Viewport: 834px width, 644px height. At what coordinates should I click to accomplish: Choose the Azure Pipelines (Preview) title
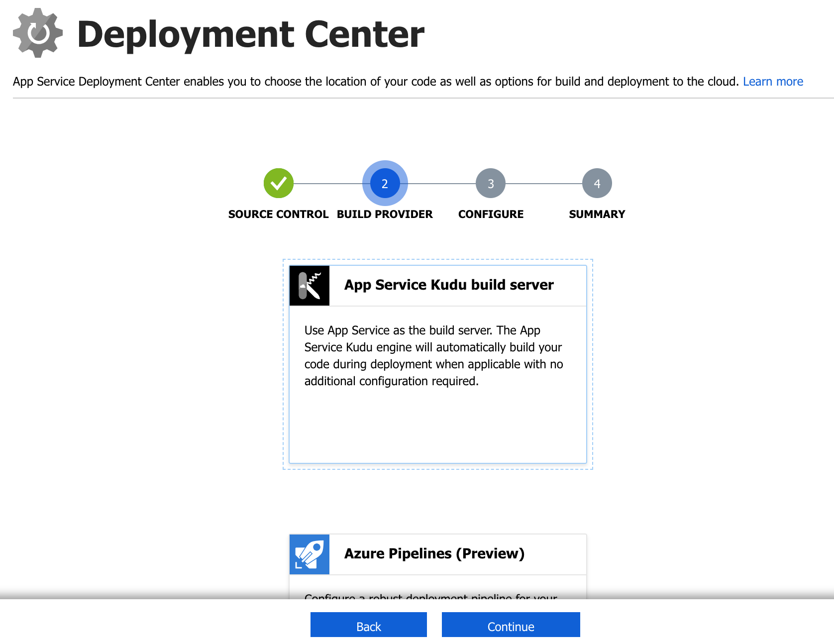(434, 553)
